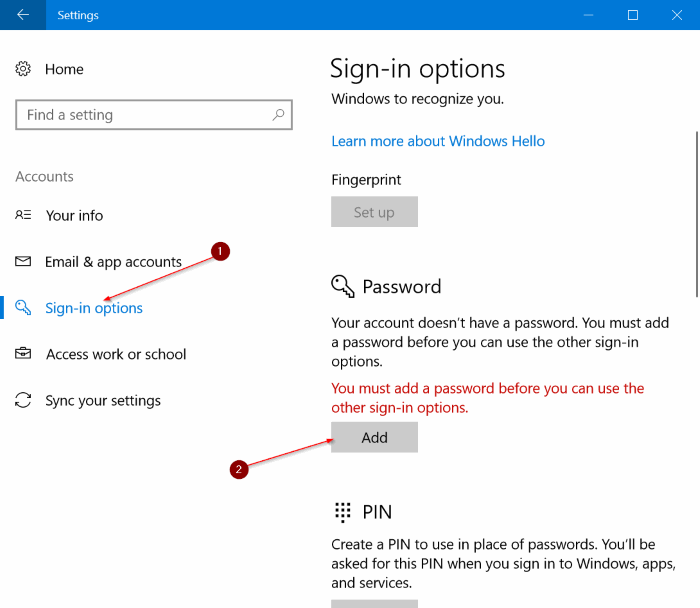The height and width of the screenshot is (608, 700).
Task: Close the Settings window
Action: (677, 15)
